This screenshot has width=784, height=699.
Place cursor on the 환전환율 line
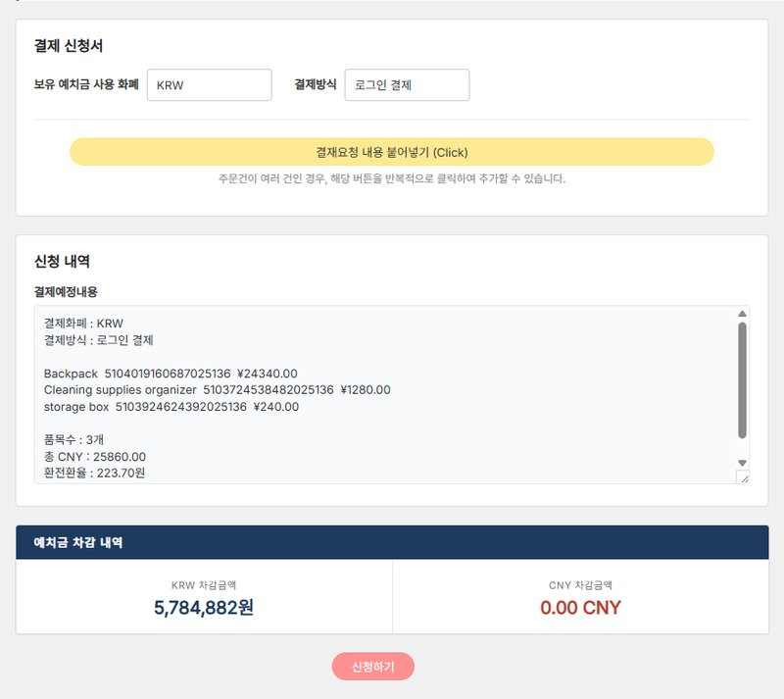tap(94, 474)
